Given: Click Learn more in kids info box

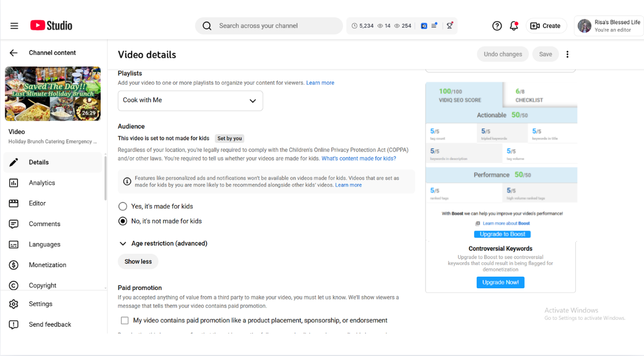Looking at the screenshot, I should pos(348,185).
